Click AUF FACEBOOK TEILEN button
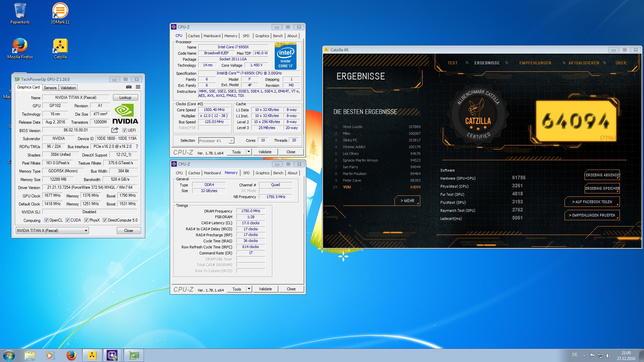The width and height of the screenshot is (644, 362). pos(592,202)
